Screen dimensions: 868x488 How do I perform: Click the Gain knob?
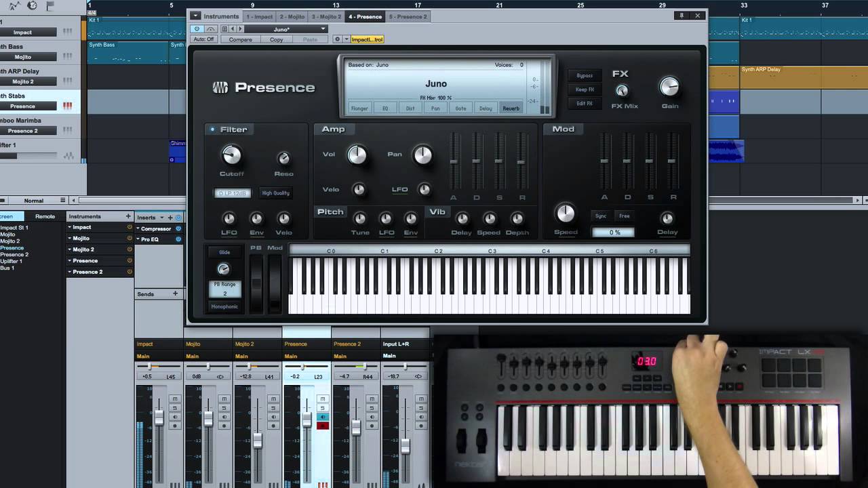tap(669, 86)
